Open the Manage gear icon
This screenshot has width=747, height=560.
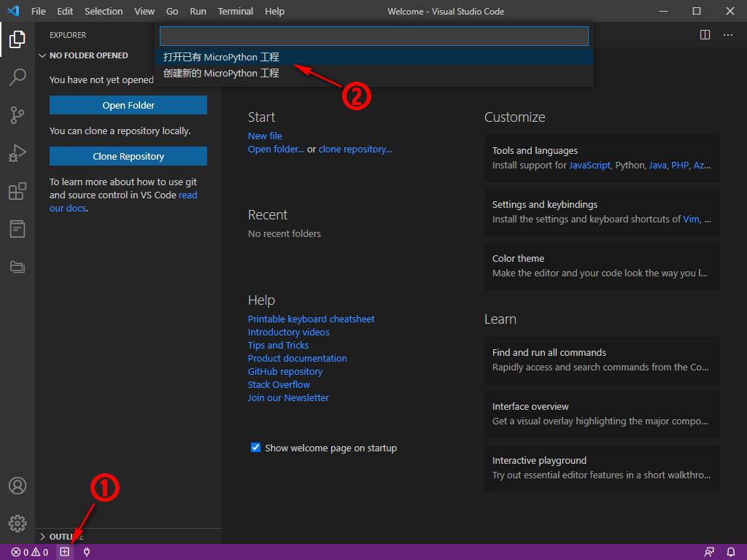coord(18,524)
